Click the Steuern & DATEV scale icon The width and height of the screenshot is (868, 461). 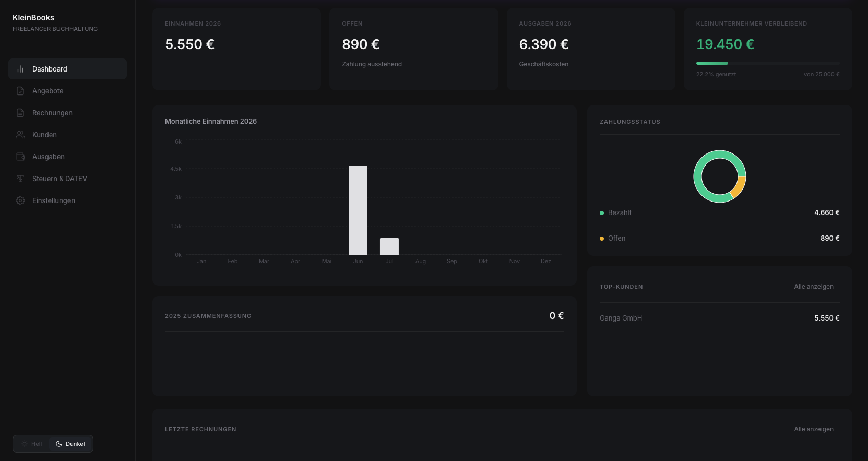tap(20, 179)
